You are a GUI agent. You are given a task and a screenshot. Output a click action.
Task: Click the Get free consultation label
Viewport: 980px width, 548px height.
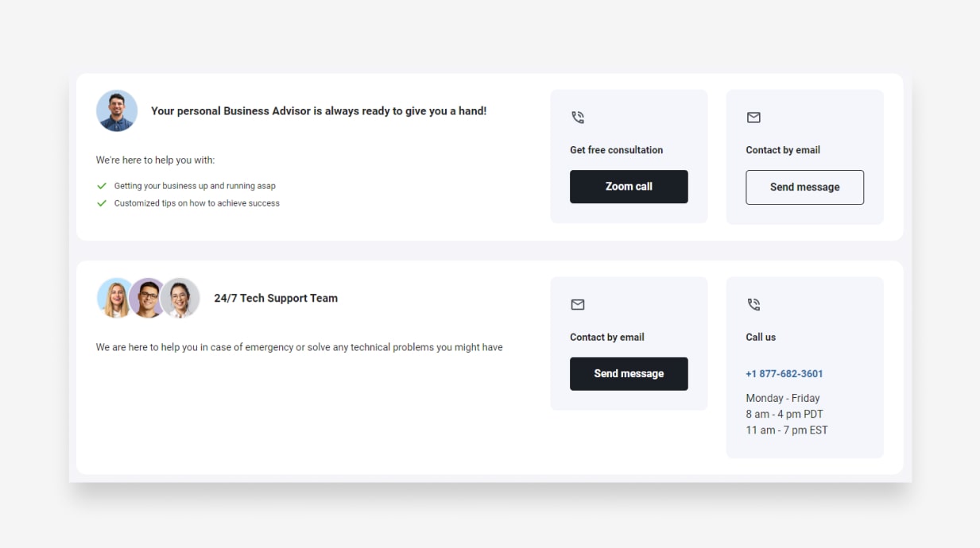coord(616,150)
